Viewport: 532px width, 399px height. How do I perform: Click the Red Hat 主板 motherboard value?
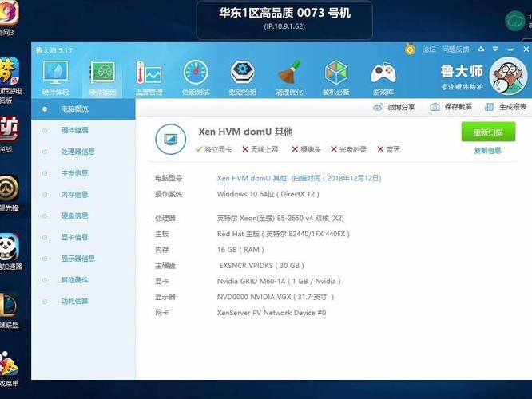[284, 234]
